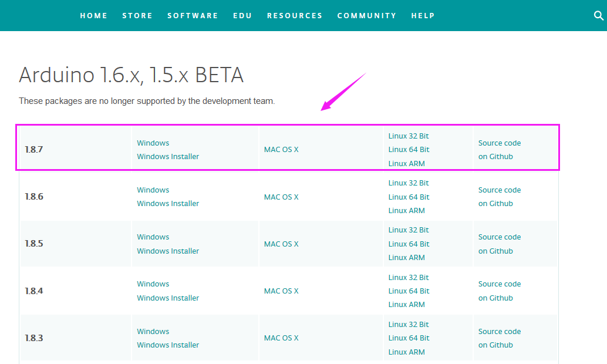Click MAC OS X link for 1.8.4
This screenshot has width=607, height=364.
pos(281,291)
